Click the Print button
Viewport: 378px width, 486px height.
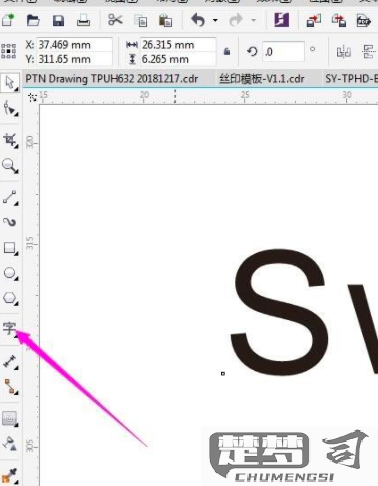tap(83, 20)
